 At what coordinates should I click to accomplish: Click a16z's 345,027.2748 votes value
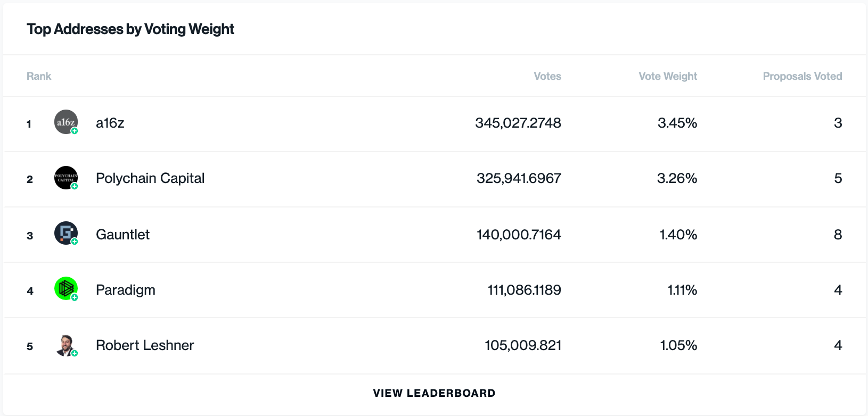coord(518,123)
